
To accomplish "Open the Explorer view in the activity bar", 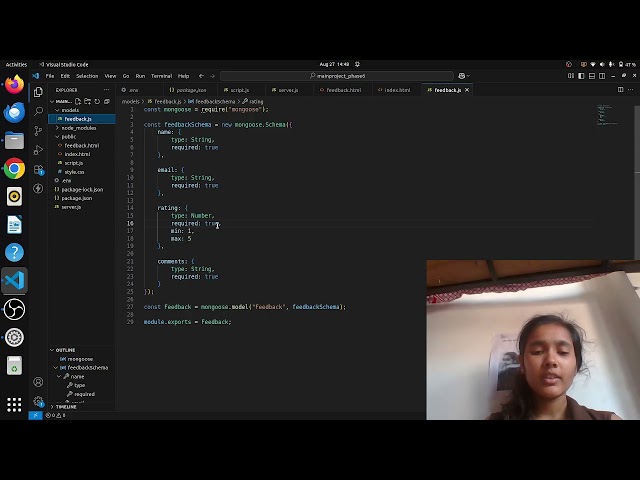I will (38, 92).
